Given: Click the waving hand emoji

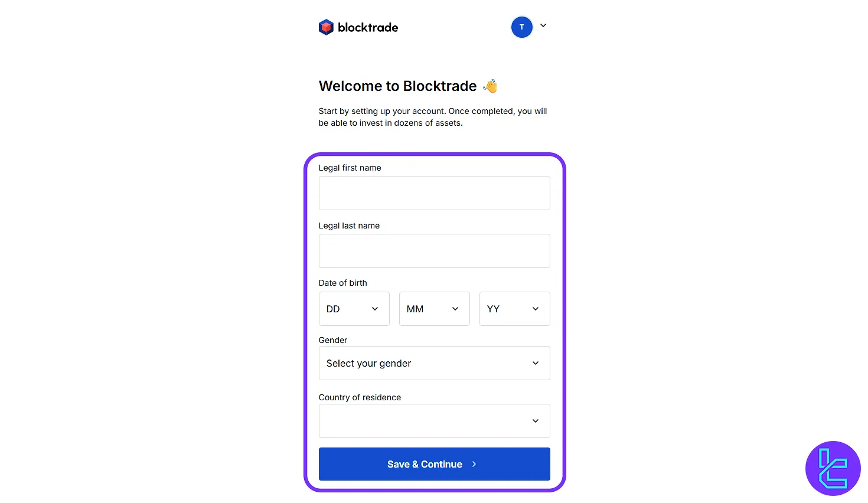Looking at the screenshot, I should click(x=490, y=86).
